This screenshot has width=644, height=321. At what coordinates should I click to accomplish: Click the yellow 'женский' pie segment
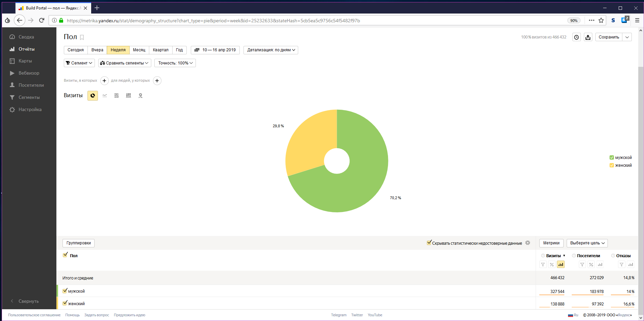(309, 142)
